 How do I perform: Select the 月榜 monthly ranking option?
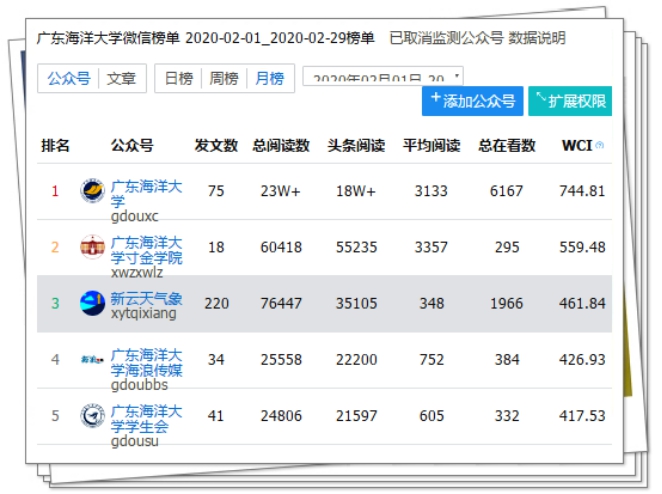point(269,78)
